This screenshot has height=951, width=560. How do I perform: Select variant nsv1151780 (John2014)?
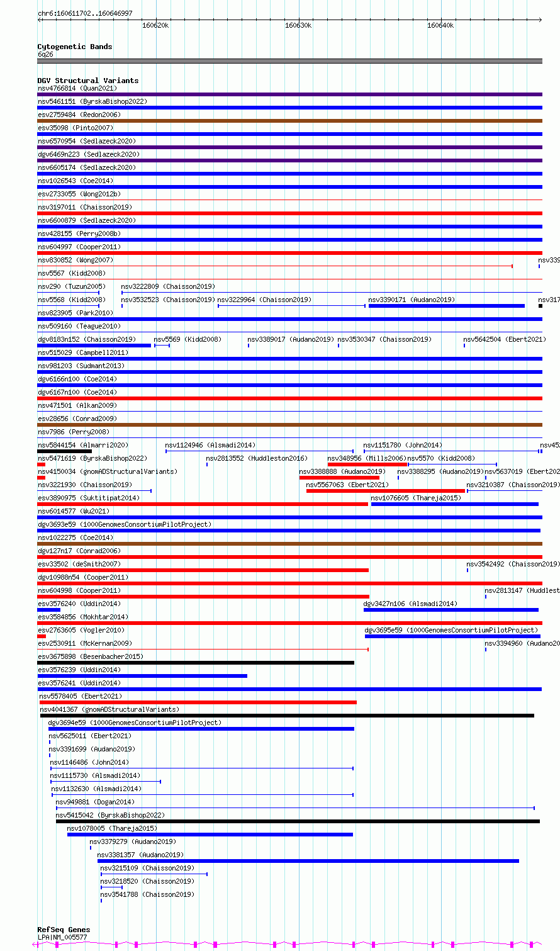click(x=403, y=445)
